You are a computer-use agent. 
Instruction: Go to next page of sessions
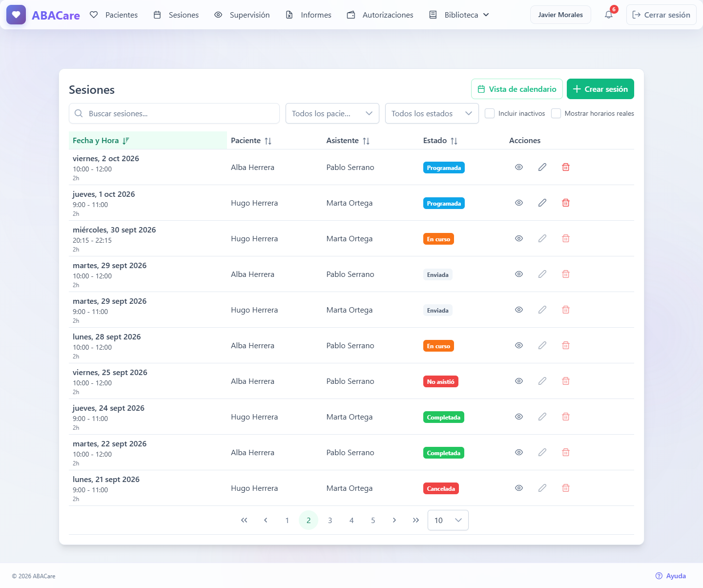click(394, 520)
